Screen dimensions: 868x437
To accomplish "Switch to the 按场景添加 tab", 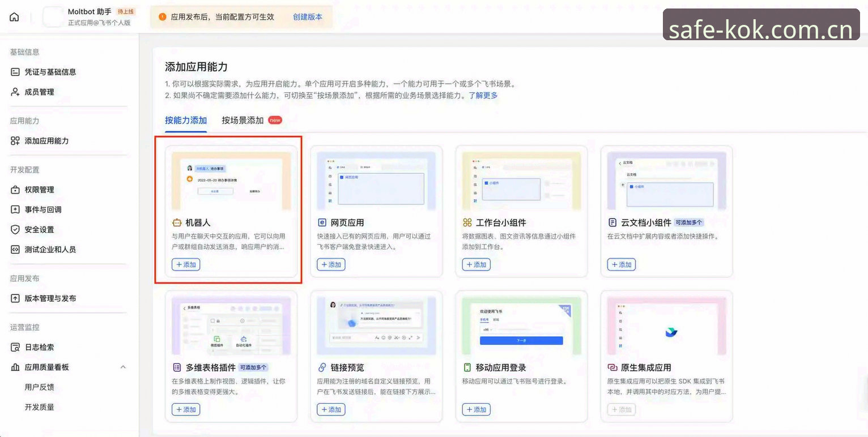I will point(242,120).
